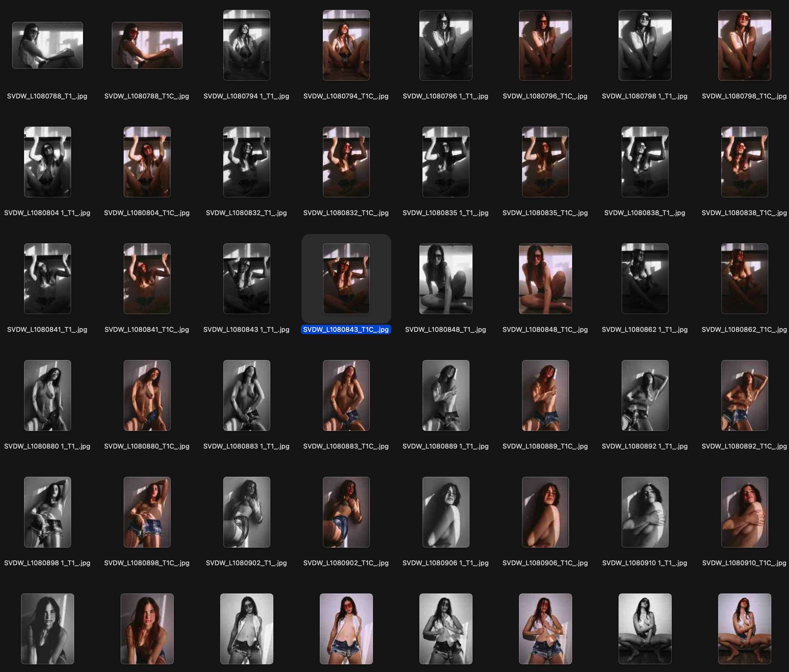Click file SVDW_L1080832_T1C_.jpg
The height and width of the screenshot is (672, 789).
[346, 162]
